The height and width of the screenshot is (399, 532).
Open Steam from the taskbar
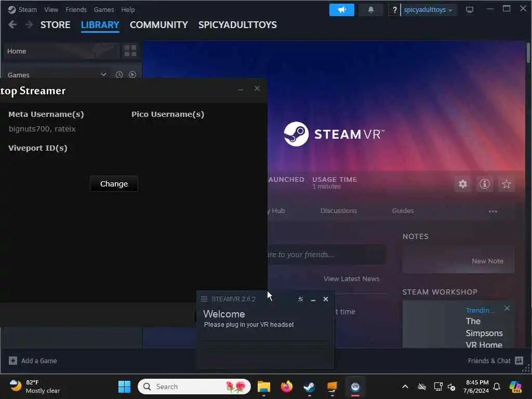tap(309, 387)
